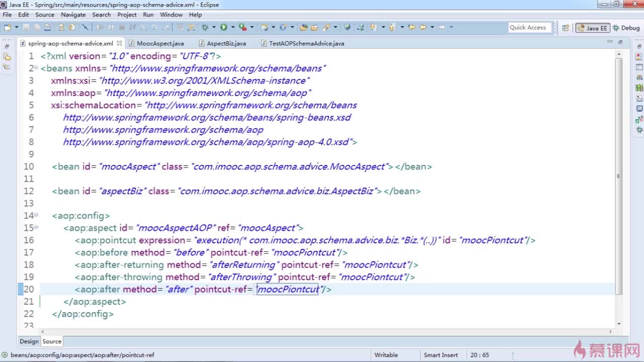Image resolution: width=644 pixels, height=362 pixels.
Task: Collapse the beans element on line 2
Action: click(36, 68)
